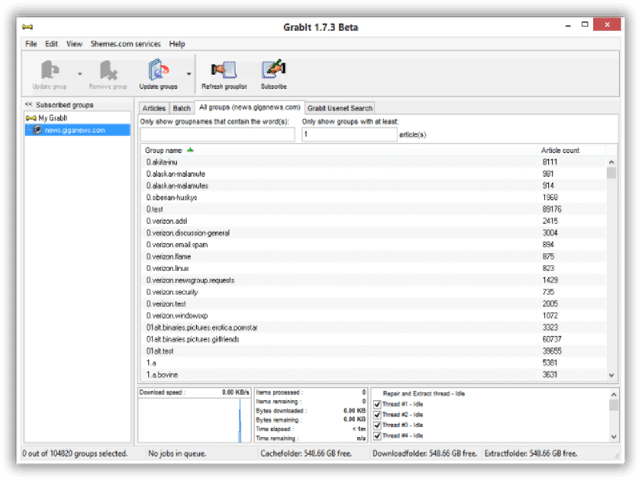Open the Help menu
Screen dimensions: 640x480
pyautogui.click(x=177, y=44)
